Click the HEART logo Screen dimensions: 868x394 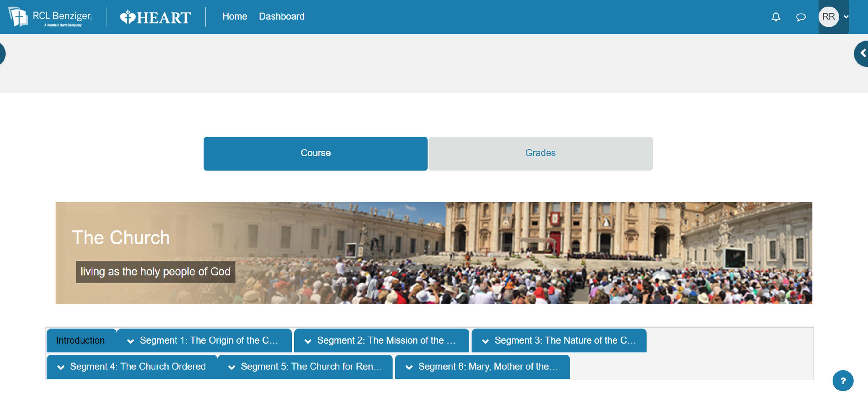pos(156,17)
